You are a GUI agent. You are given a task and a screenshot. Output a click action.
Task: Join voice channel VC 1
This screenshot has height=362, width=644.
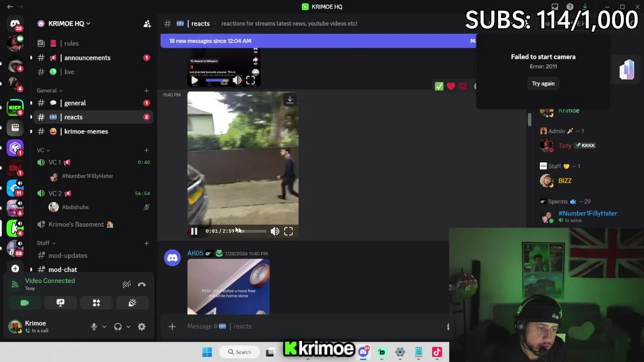pyautogui.click(x=94, y=162)
